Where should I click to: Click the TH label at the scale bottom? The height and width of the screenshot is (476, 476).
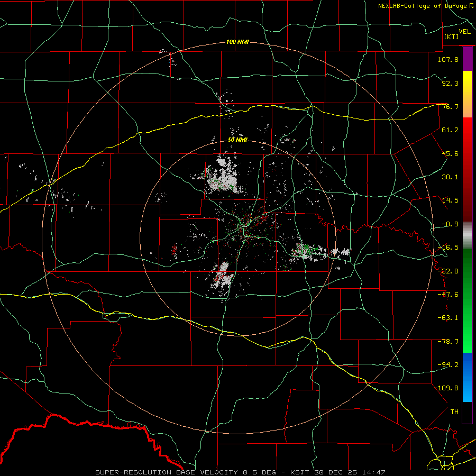coord(454,412)
